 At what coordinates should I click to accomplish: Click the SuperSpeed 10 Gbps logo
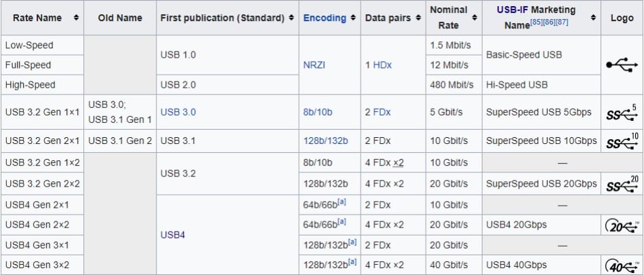pos(622,141)
